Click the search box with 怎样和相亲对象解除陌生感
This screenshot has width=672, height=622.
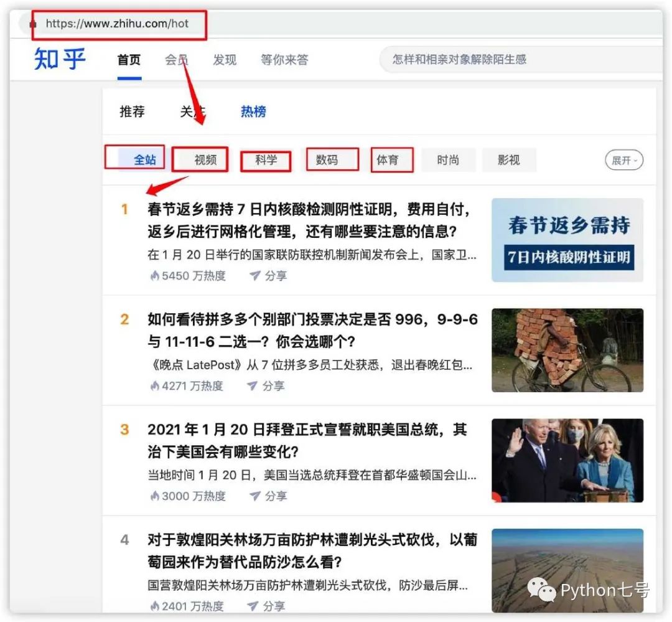(x=521, y=59)
